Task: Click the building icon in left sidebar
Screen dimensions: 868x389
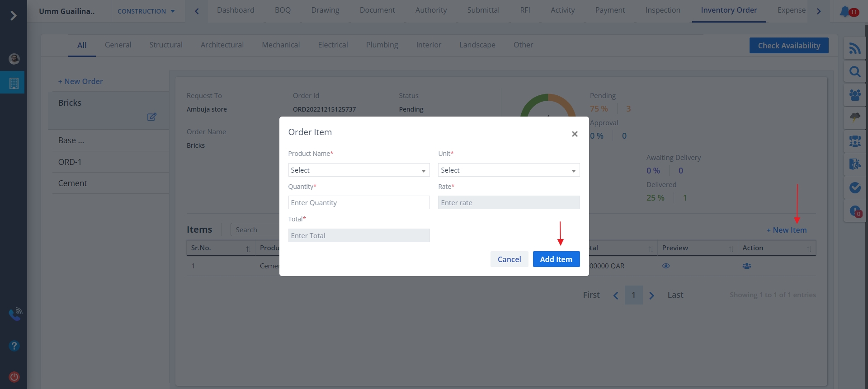Action: click(x=14, y=83)
